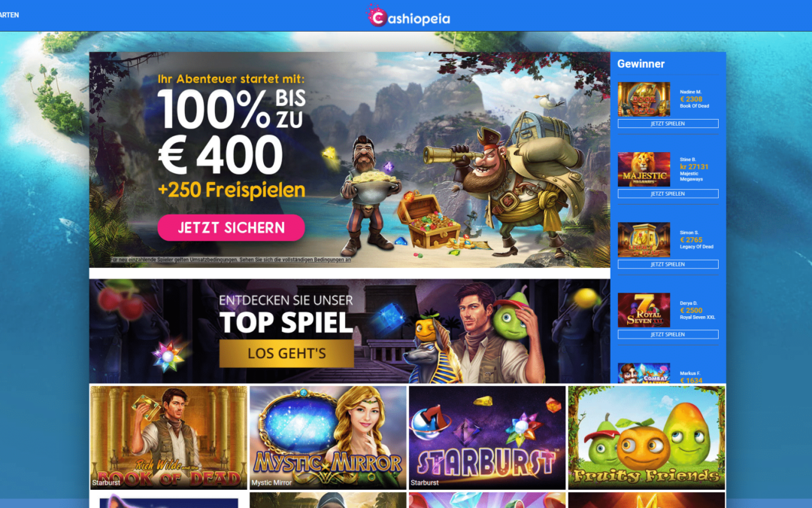Click JETZT SPIELEN under Book Of Dead
The image size is (812, 508).
(668, 123)
